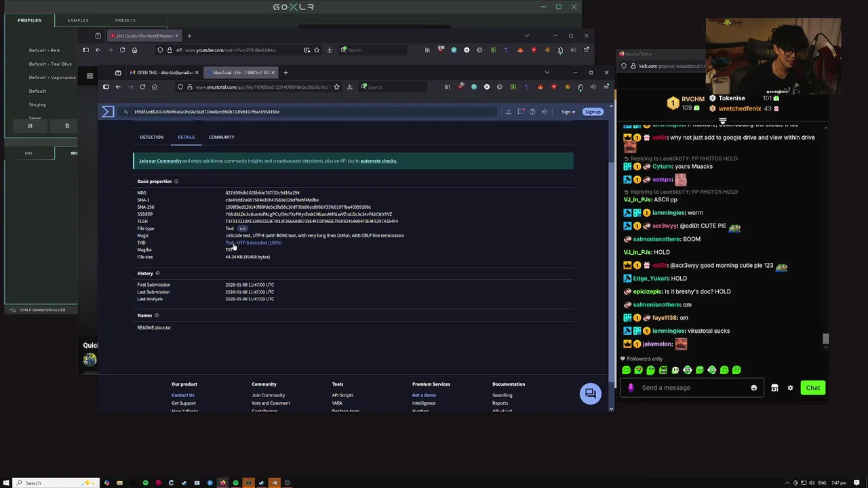
Task: Click the Downloads icon in VirusTotal window
Action: 350,87
